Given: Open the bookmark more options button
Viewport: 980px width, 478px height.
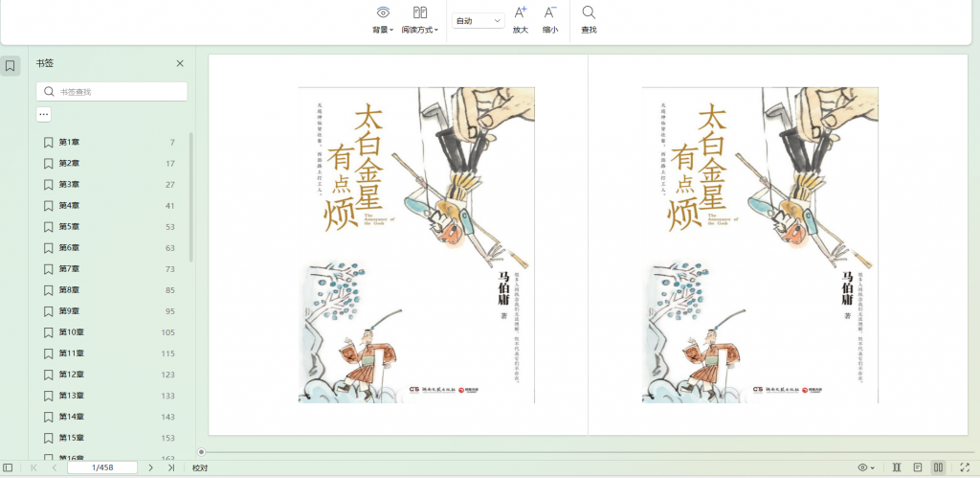Looking at the screenshot, I should click(44, 114).
